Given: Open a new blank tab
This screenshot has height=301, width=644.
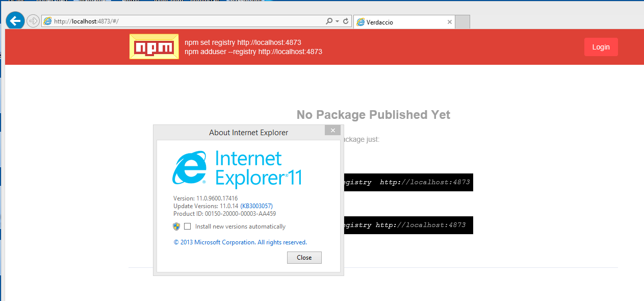Looking at the screenshot, I should (x=462, y=22).
